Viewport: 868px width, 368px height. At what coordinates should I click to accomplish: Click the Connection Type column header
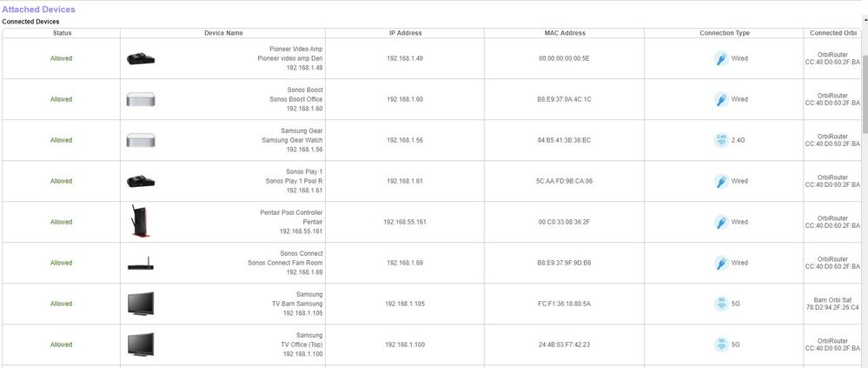(724, 33)
